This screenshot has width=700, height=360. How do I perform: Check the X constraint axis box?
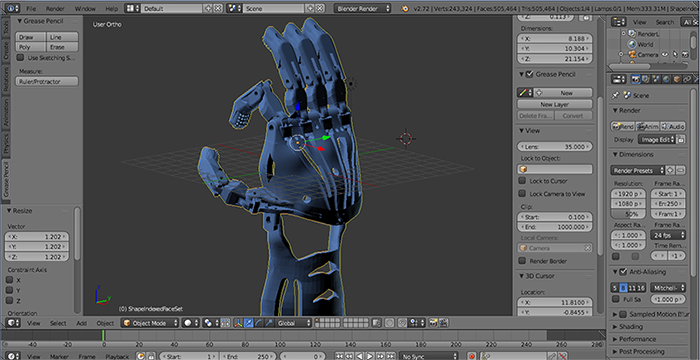[x=9, y=280]
